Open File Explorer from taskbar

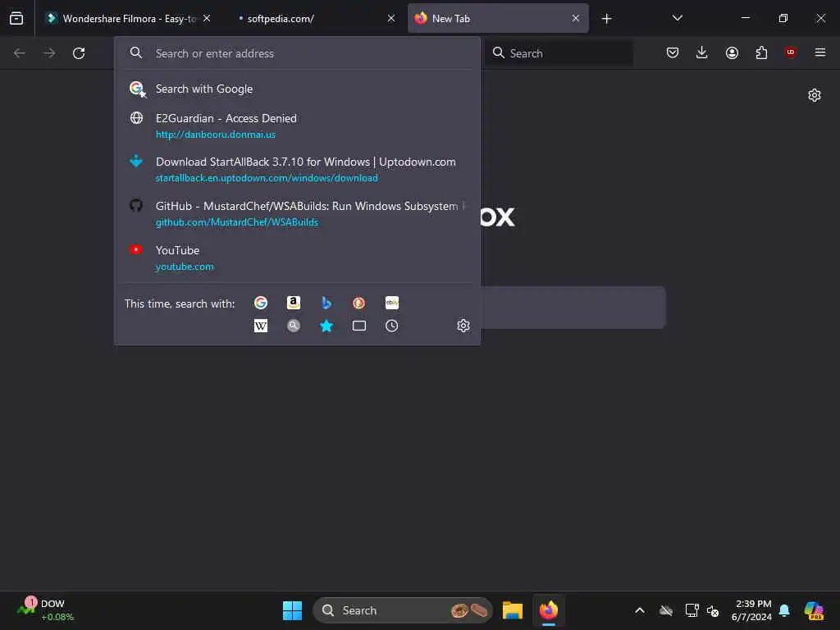[513, 610]
